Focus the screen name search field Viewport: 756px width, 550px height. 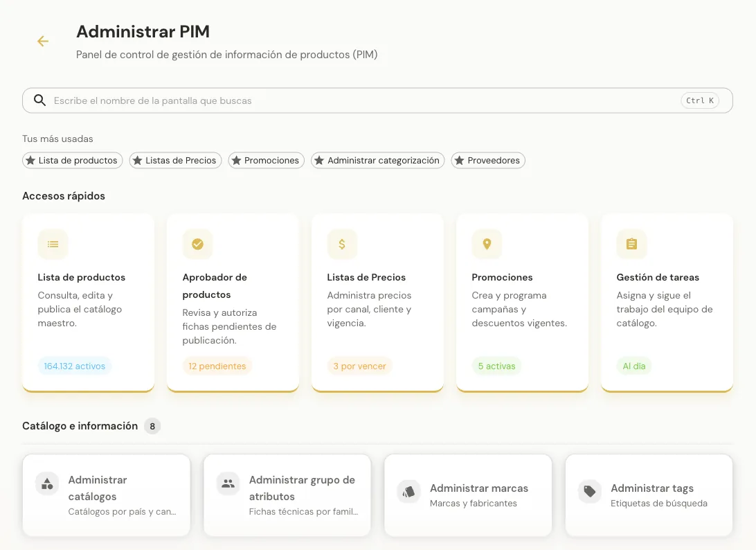[x=377, y=100]
